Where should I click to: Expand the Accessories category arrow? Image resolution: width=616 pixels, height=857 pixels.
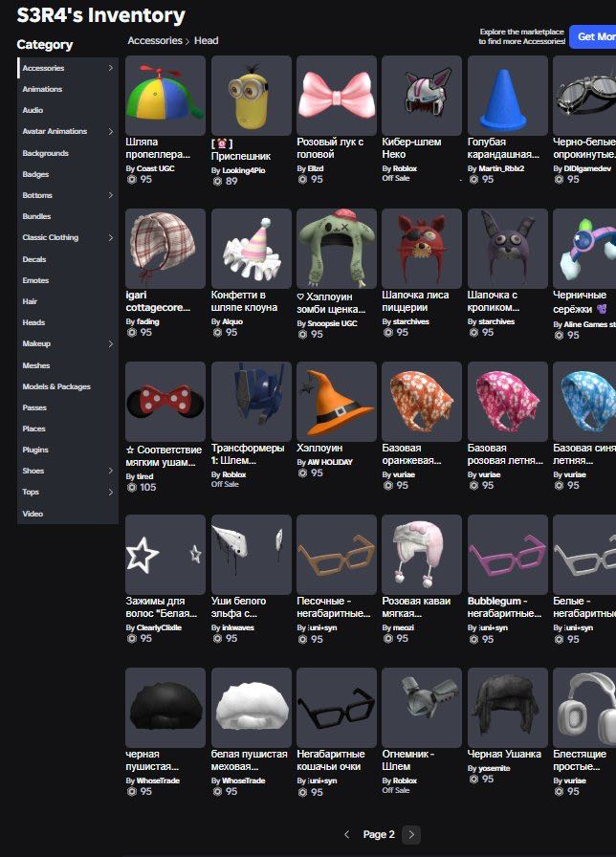click(110, 68)
